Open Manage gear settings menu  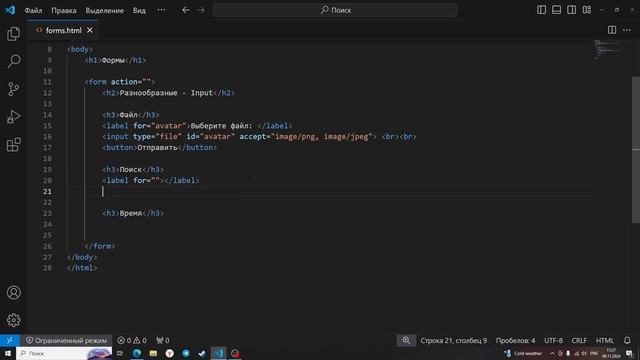13,320
